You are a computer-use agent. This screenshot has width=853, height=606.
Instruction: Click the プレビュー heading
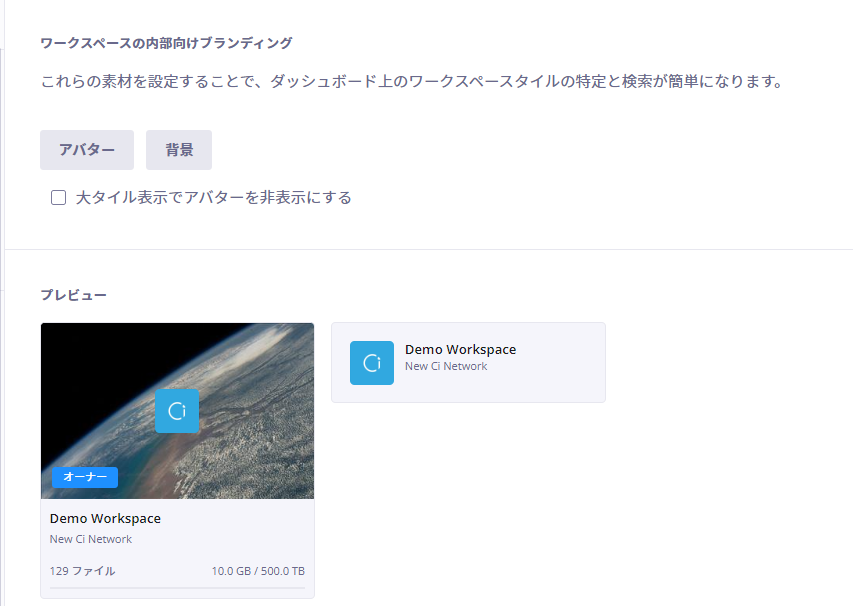(x=74, y=295)
